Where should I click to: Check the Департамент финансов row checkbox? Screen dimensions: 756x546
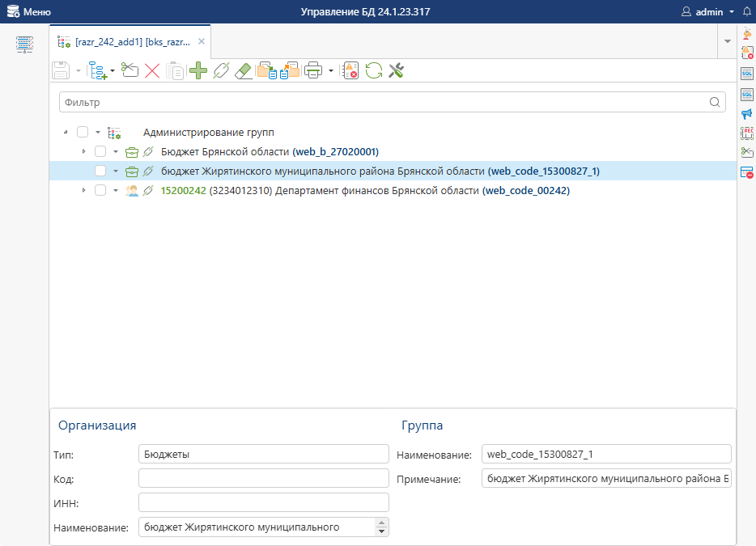point(100,190)
